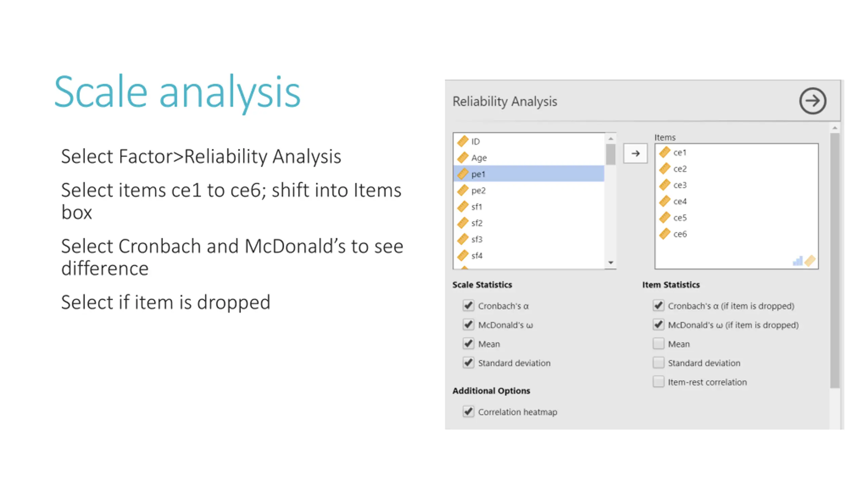This screenshot has height=488, width=868.
Task: Click variable list scroll up arrow
Action: (611, 139)
